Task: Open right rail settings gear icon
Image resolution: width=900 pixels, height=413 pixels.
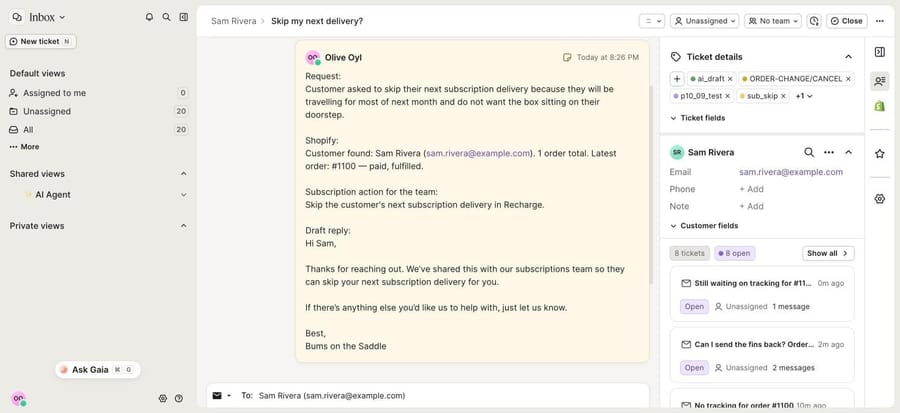Action: [x=879, y=199]
